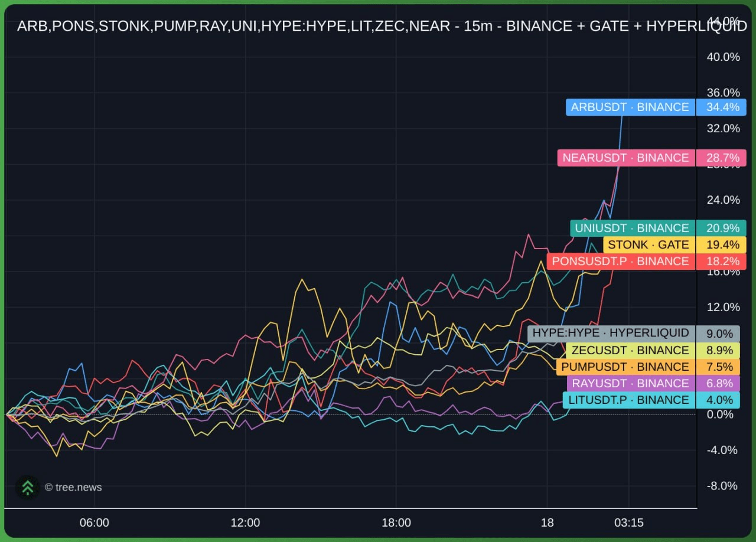Screen dimensions: 756x542
Task: Select the STONK · GATE series label
Action: point(649,244)
